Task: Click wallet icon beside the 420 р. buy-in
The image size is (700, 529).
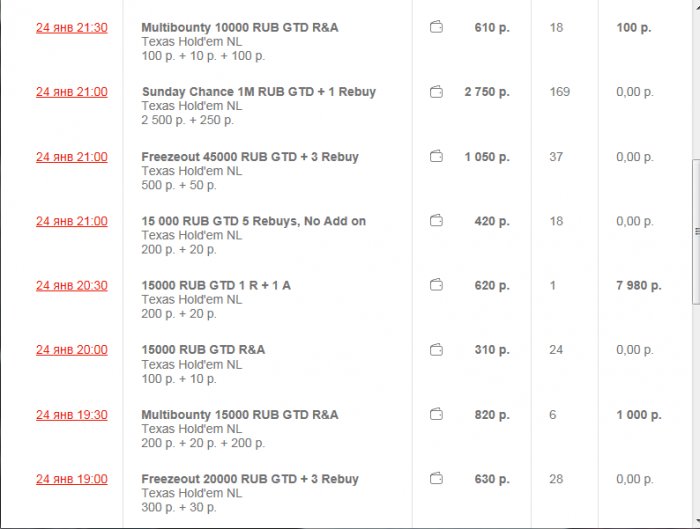Action: pos(436,221)
